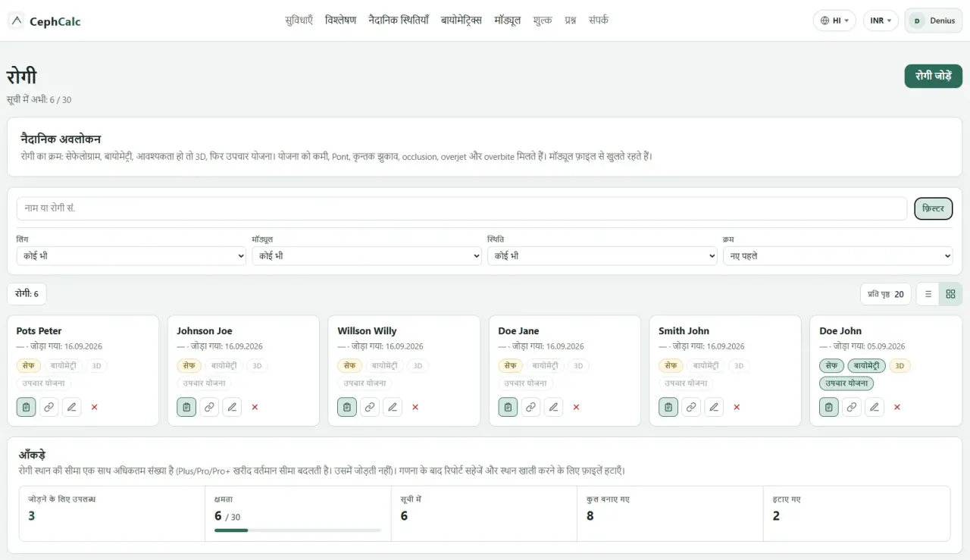This screenshot has height=560, width=970.
Task: Click link icon on Willson Willy card
Action: [x=370, y=407]
